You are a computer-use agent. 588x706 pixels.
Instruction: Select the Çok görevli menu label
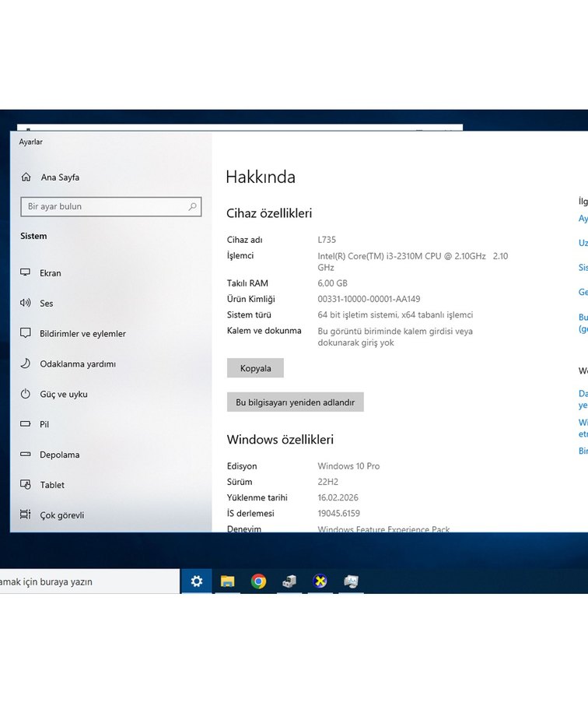(x=62, y=515)
